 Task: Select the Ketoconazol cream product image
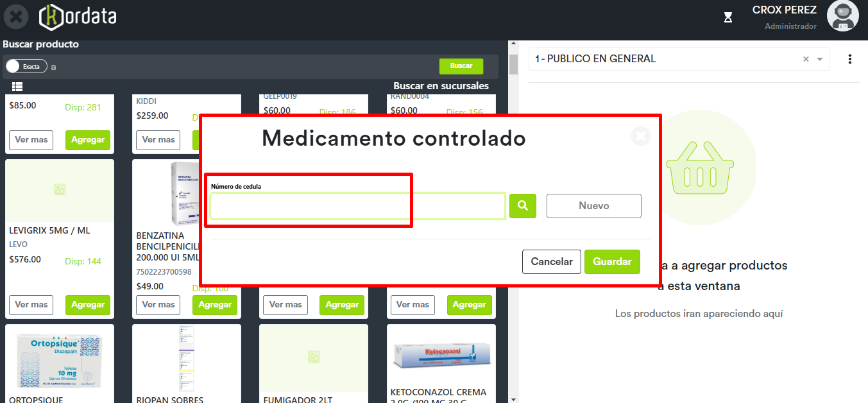(441, 356)
